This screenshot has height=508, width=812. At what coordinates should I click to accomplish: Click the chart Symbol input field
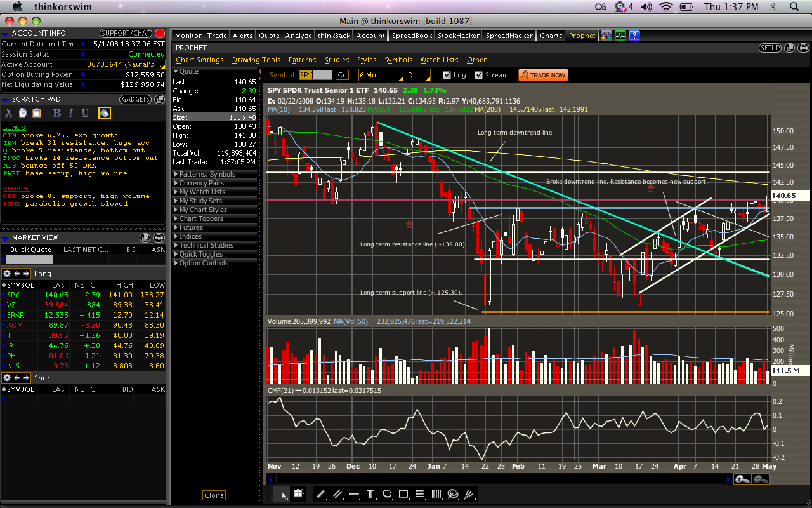315,75
